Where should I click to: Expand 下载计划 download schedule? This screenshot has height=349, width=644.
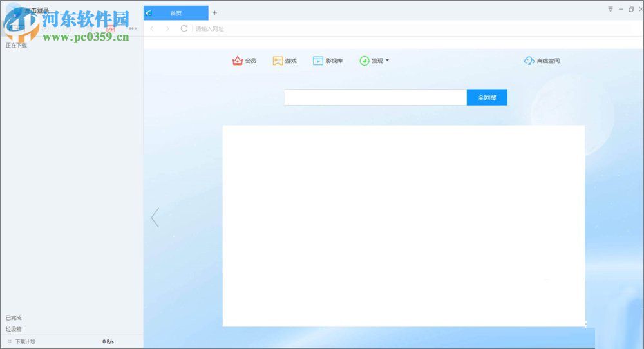point(21,341)
